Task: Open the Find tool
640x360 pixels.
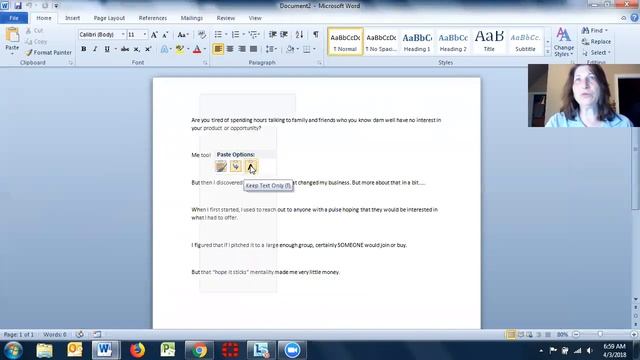Action: (594, 31)
